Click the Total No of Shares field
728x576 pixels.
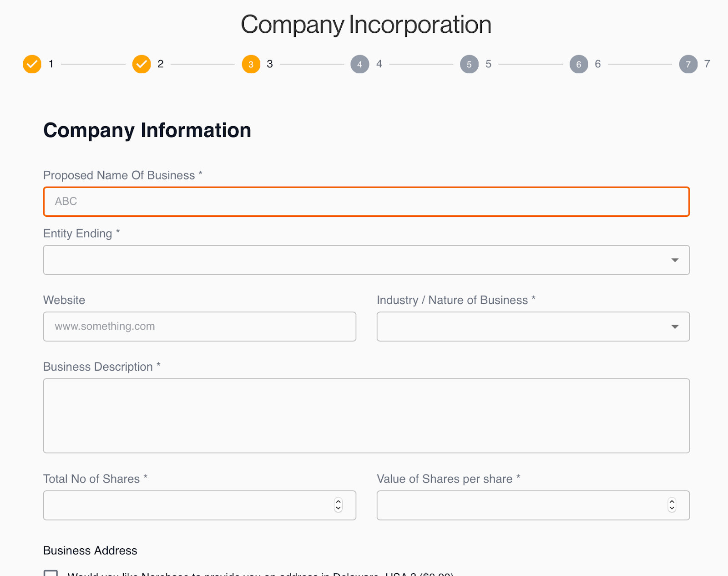coord(187,505)
